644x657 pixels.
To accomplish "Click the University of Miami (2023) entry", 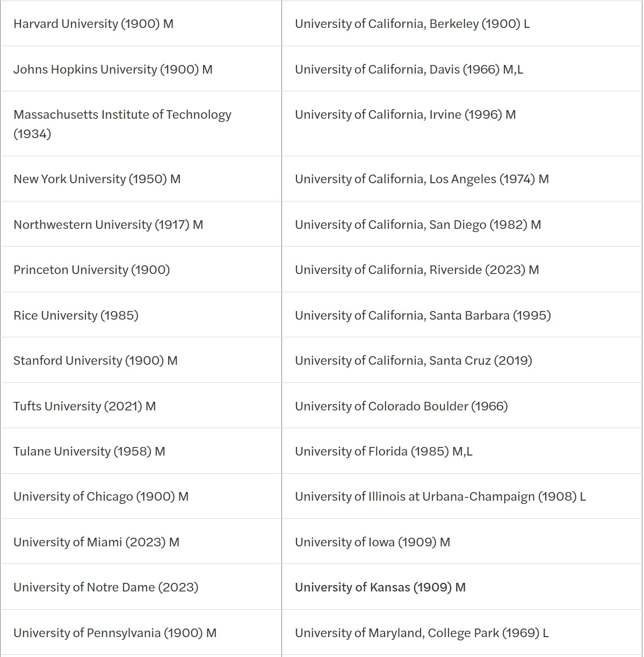I will click(96, 542).
